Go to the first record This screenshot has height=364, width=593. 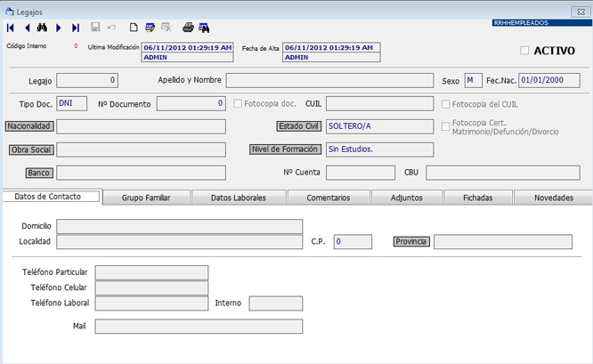(11, 28)
